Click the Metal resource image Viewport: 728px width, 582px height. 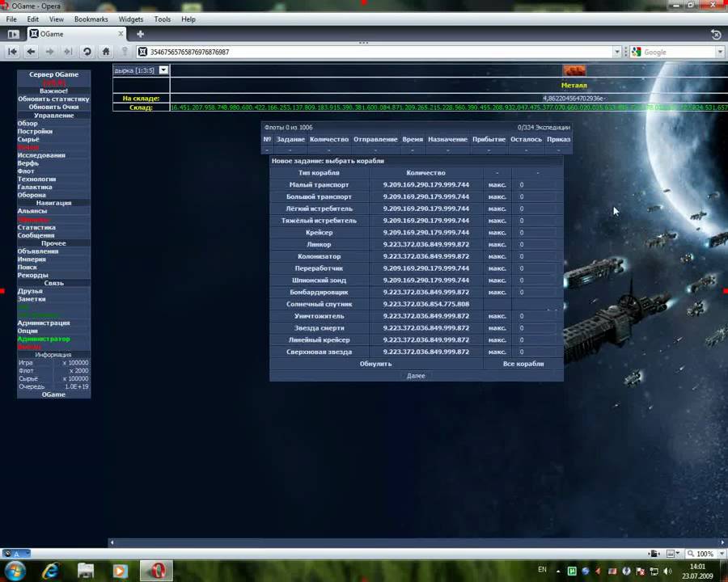574,70
